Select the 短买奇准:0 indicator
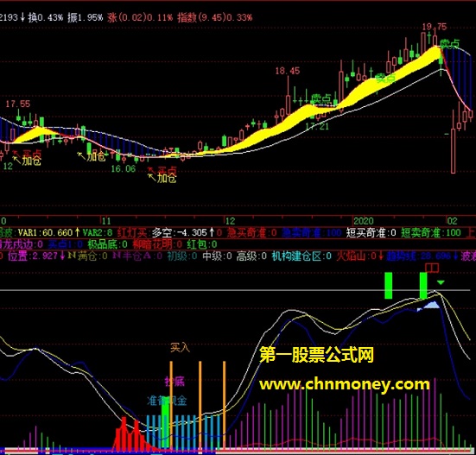The width and height of the screenshot is (476, 455). pos(371,232)
